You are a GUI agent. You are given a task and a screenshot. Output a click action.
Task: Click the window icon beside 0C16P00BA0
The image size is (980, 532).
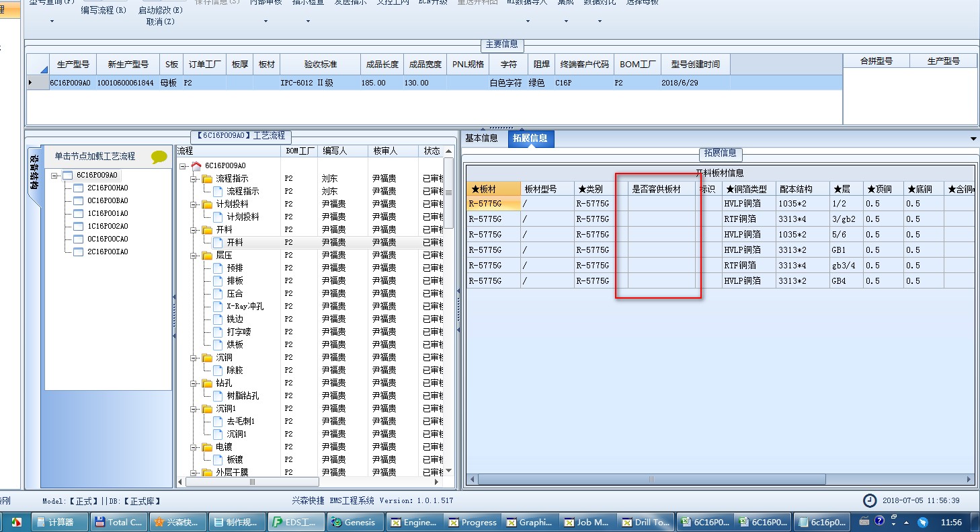coord(78,200)
